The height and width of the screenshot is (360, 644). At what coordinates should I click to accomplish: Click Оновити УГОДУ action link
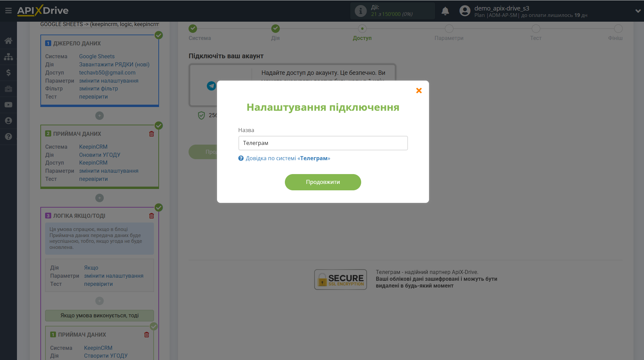[100, 155]
